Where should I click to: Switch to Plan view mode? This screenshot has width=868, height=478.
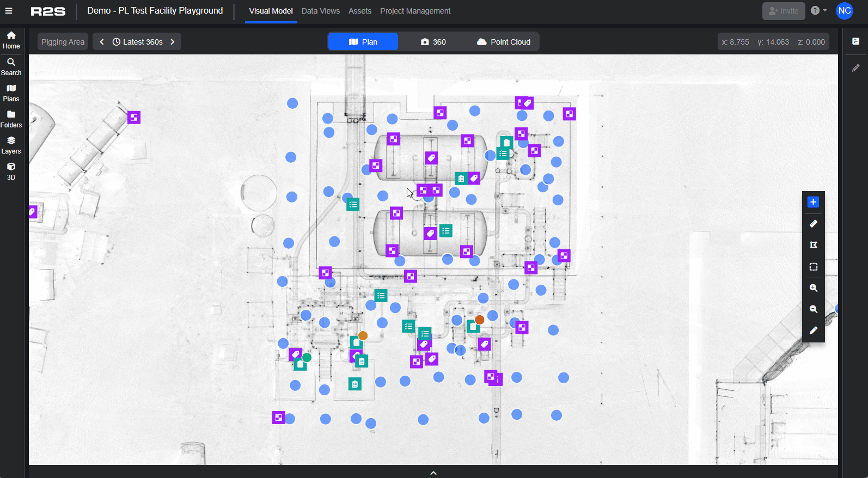363,42
